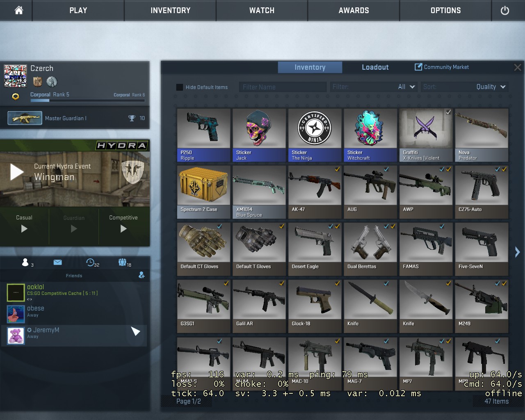Screen dimensions: 525x420
Task: Select the Desert Eagle item
Action: pyautogui.click(x=315, y=249)
